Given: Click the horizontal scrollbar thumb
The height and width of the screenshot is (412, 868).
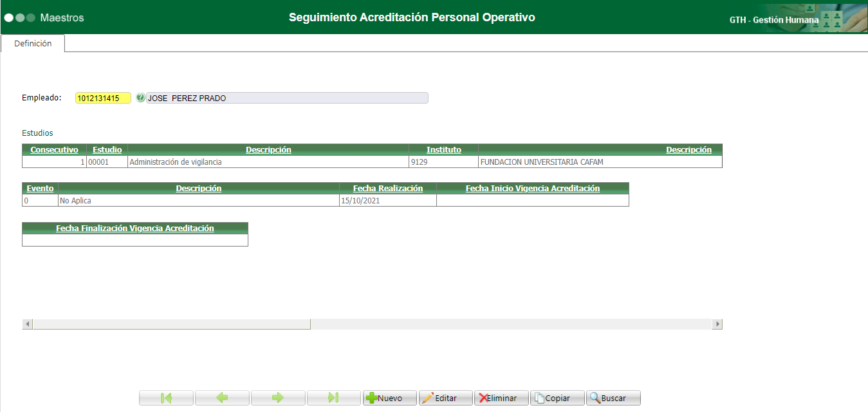Looking at the screenshot, I should (x=172, y=324).
